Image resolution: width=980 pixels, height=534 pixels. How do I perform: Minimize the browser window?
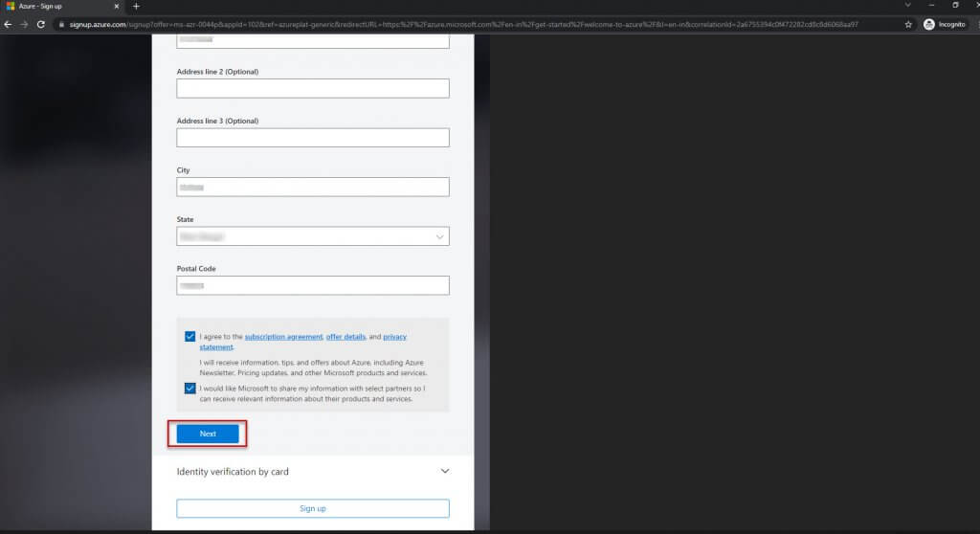tap(931, 5)
